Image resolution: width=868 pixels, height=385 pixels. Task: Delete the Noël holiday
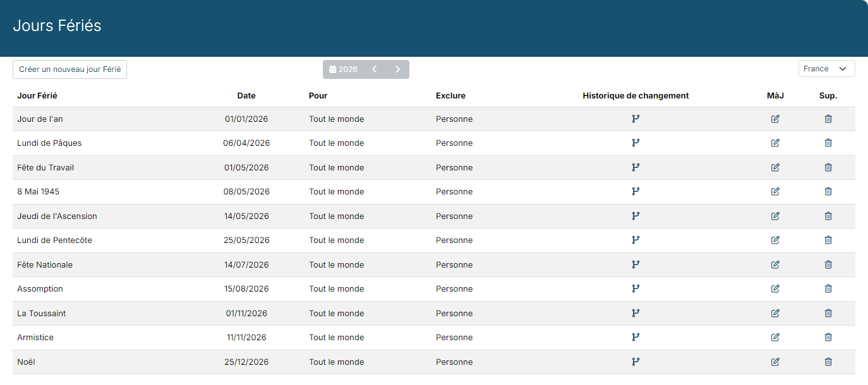[828, 362]
